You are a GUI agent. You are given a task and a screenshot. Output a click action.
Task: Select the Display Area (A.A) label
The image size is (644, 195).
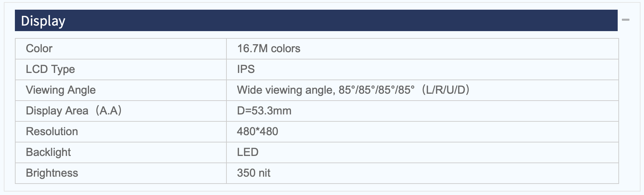(x=74, y=111)
